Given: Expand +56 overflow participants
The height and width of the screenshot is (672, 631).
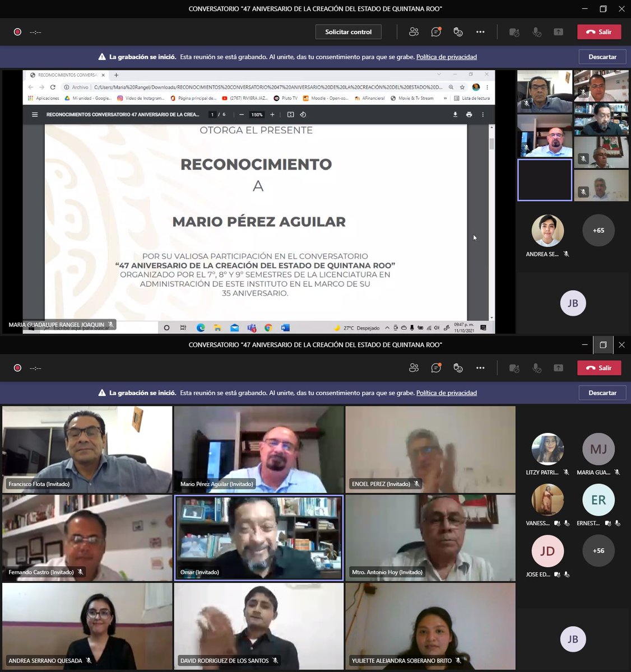Looking at the screenshot, I should point(598,550).
